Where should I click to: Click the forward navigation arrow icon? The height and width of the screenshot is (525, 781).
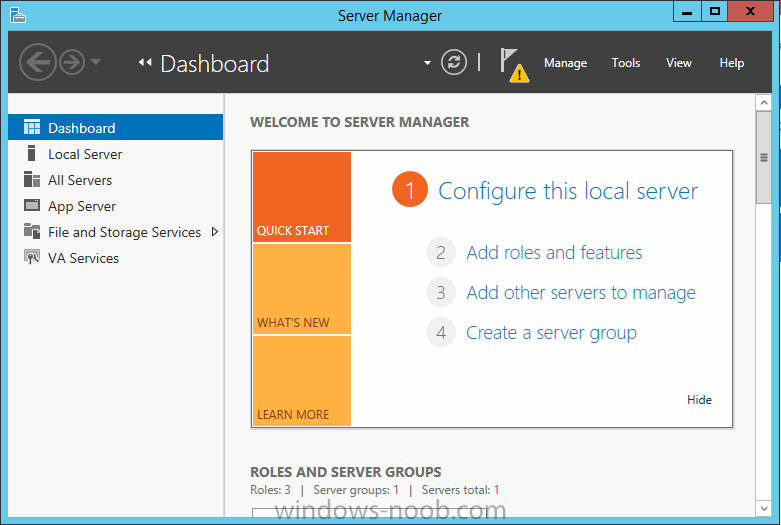72,62
